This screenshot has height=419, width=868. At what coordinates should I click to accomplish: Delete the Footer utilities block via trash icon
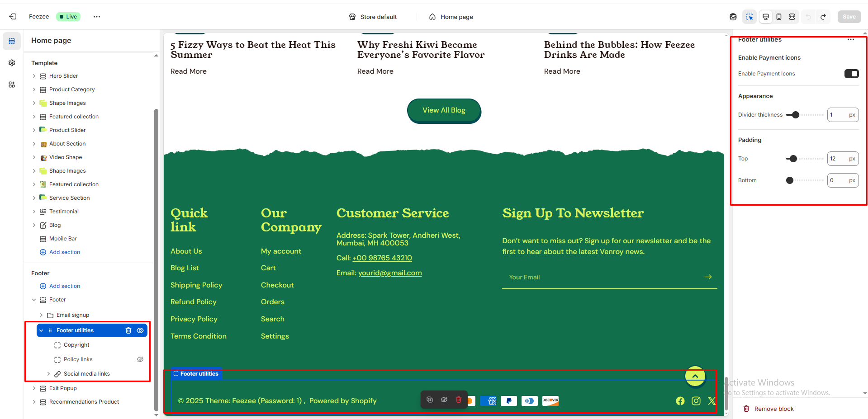pyautogui.click(x=128, y=330)
